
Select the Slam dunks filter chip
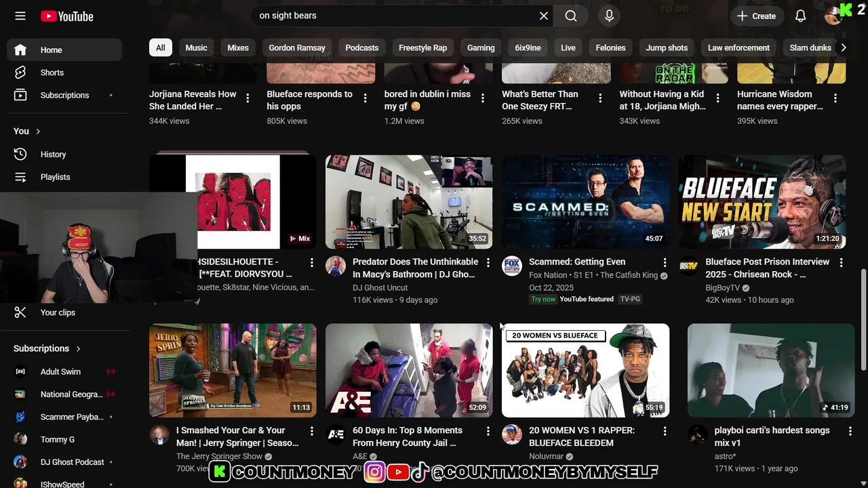click(x=810, y=47)
